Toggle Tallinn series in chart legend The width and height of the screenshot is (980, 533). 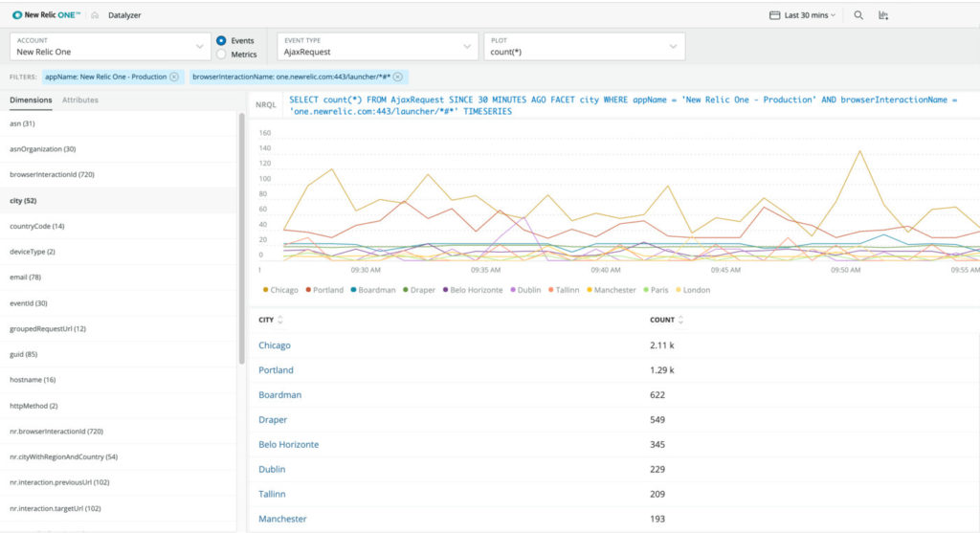point(564,290)
